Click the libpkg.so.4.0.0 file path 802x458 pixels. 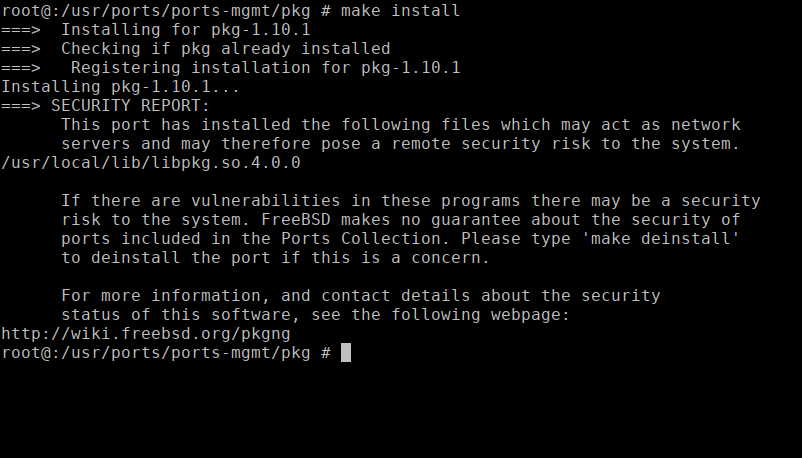click(x=151, y=162)
